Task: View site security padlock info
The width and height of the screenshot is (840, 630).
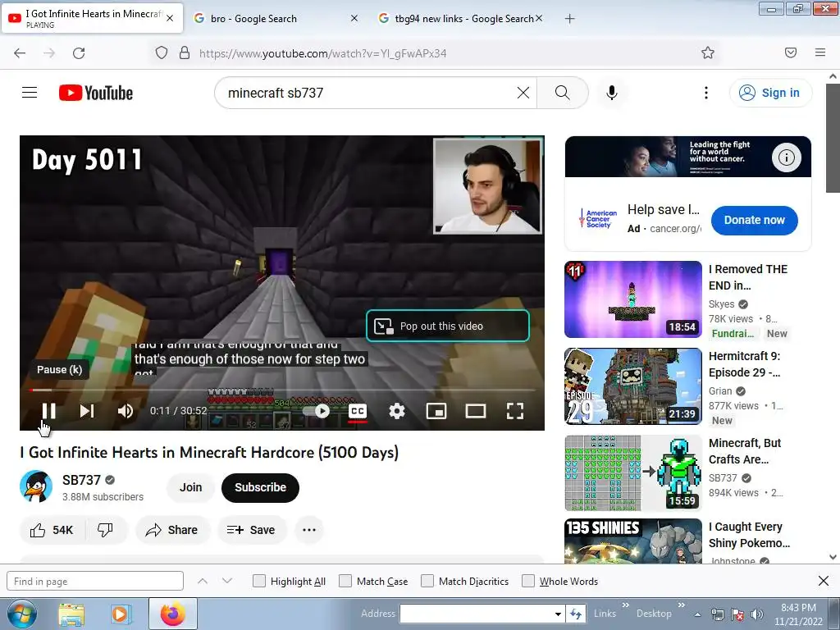Action: click(x=185, y=53)
